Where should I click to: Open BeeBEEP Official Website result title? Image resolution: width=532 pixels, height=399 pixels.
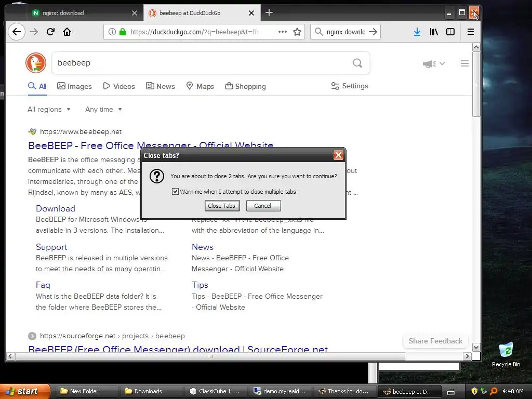pos(151,144)
